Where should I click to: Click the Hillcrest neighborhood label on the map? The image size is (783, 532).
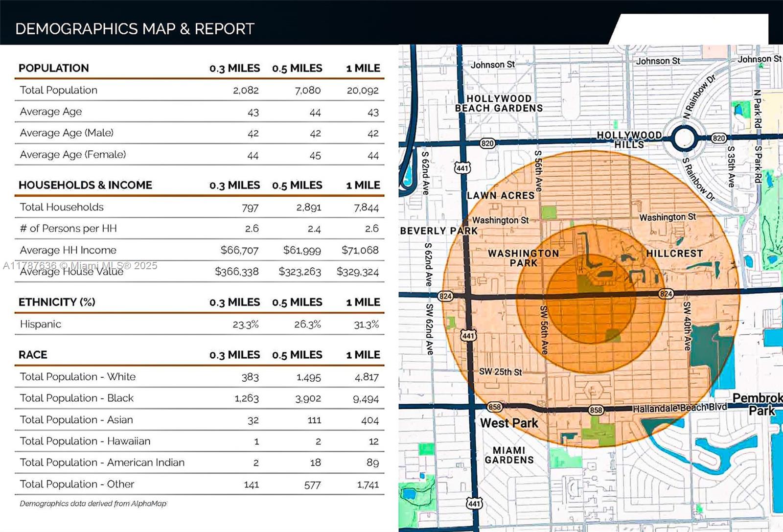[x=674, y=254]
